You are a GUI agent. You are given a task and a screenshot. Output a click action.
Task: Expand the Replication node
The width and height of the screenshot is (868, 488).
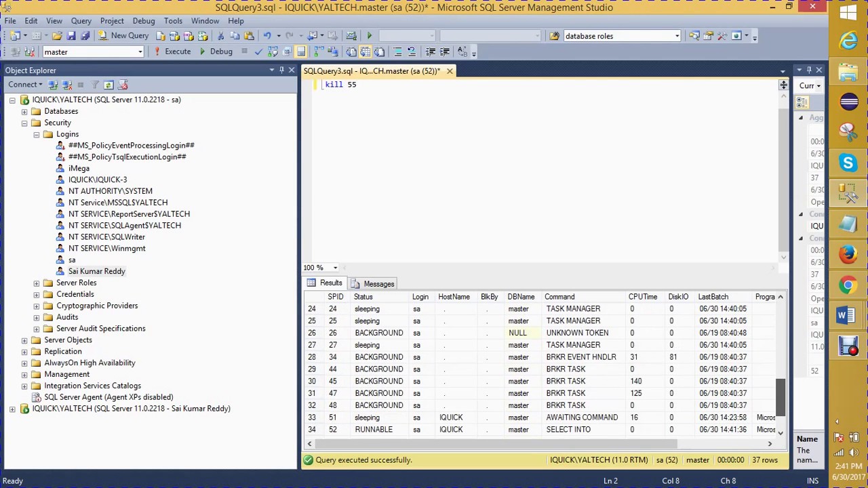tap(24, 352)
